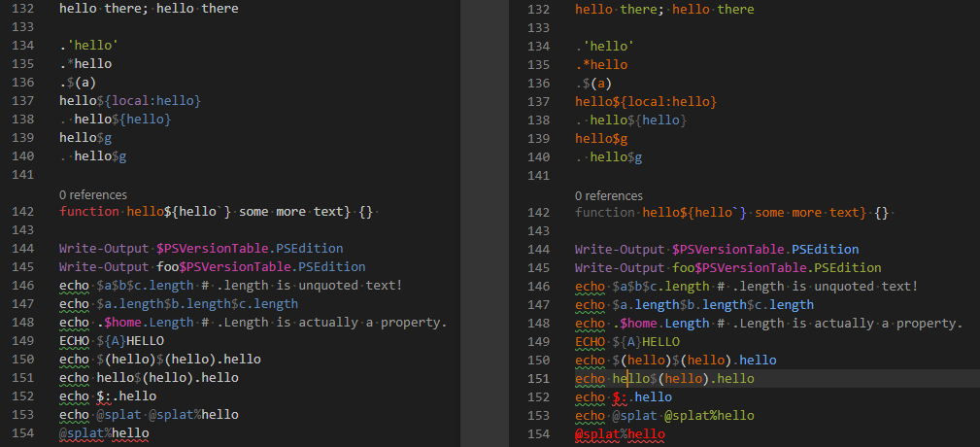Click @splat%hello on left pane line 154

pos(104,432)
